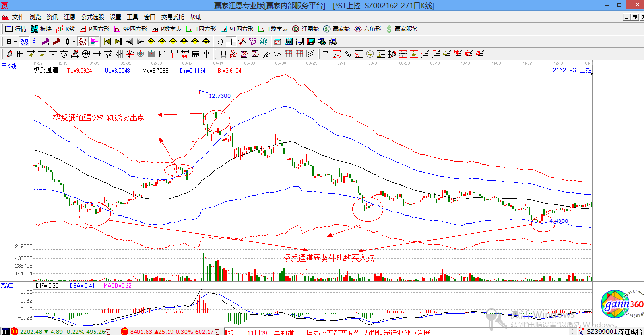Screen dimensions: 644x335
Task: Toggle the highlighted flag chart button
Action: point(94,42)
